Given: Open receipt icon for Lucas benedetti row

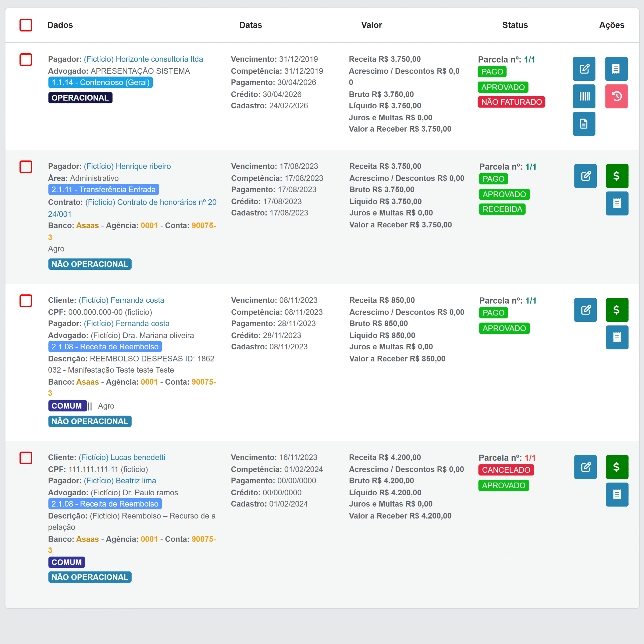Looking at the screenshot, I should point(617,495).
